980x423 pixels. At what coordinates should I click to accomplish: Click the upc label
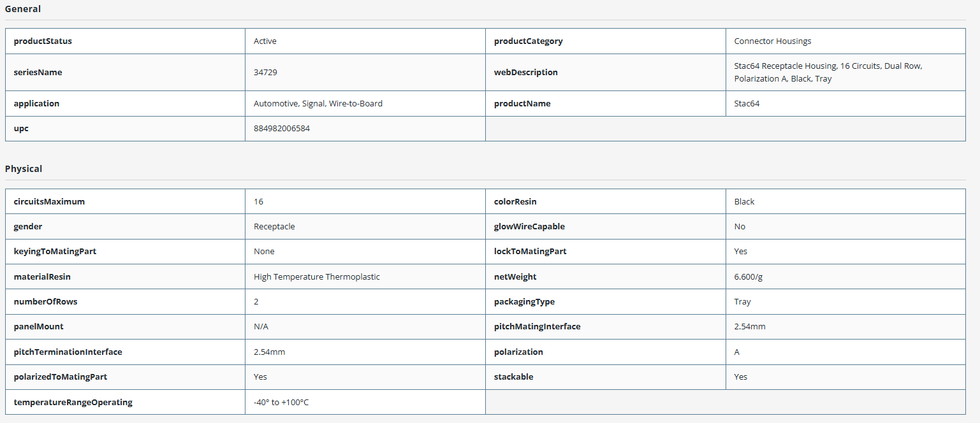[x=21, y=128]
